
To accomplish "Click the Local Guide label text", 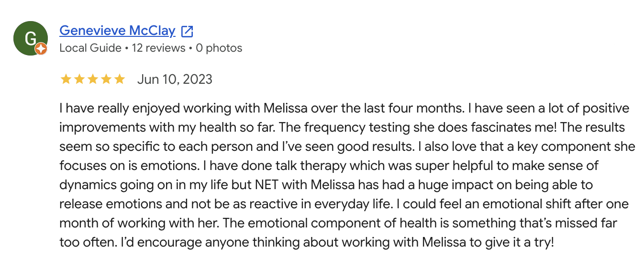I will click(90, 48).
